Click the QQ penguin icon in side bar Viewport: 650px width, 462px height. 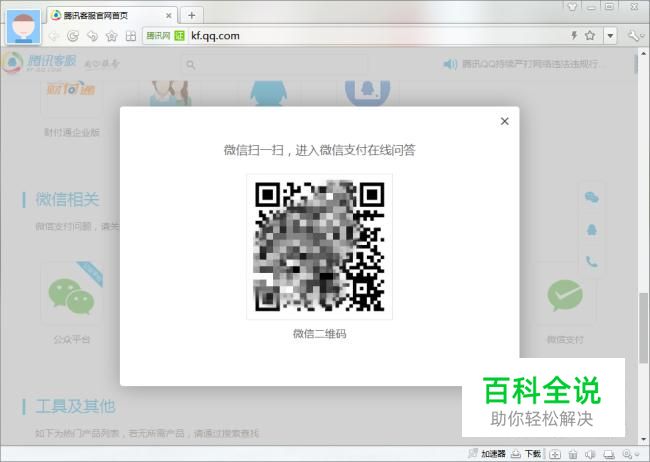point(592,229)
